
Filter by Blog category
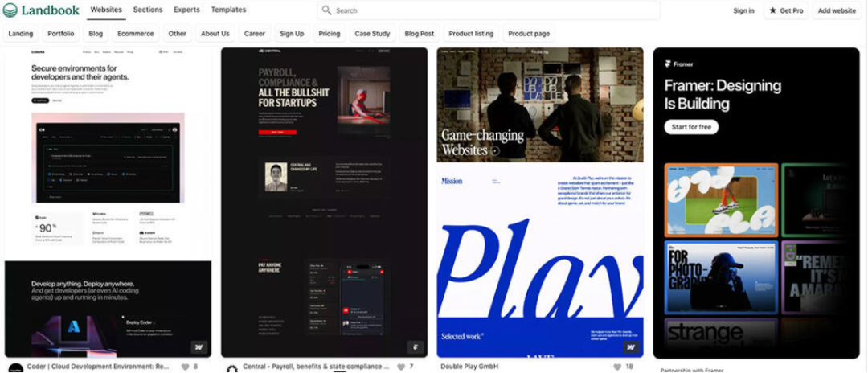[96, 33]
